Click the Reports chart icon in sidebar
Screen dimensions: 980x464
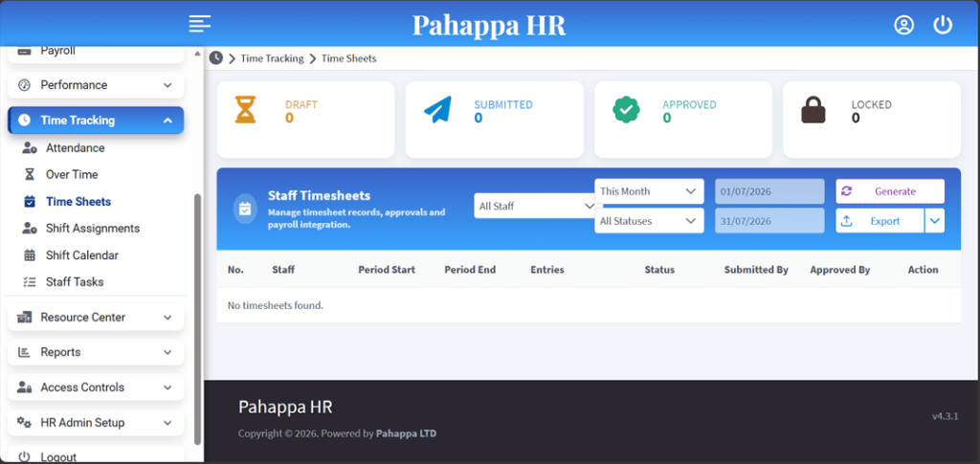point(24,352)
